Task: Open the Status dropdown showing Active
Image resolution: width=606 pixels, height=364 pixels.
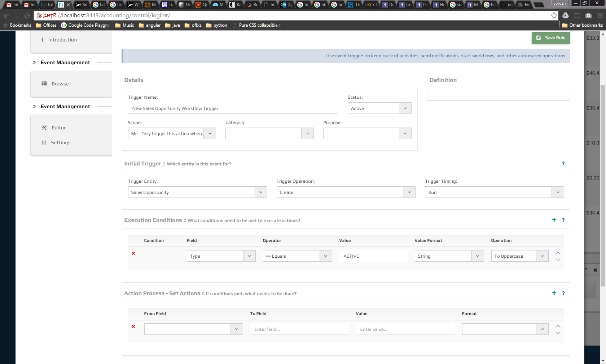Action: (379, 108)
